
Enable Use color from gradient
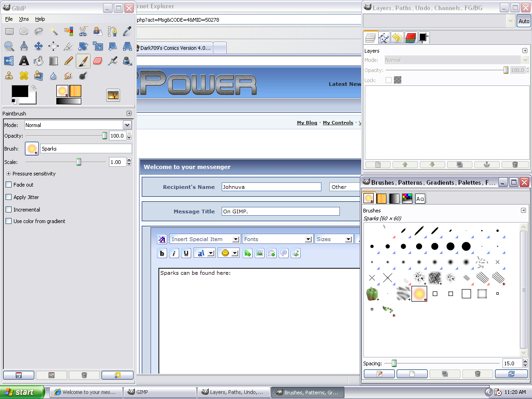[x=8, y=221]
